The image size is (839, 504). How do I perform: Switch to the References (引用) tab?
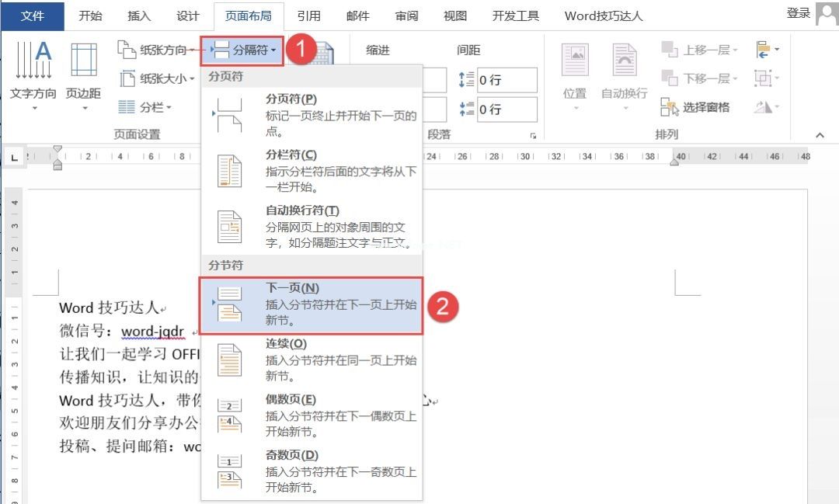[308, 16]
